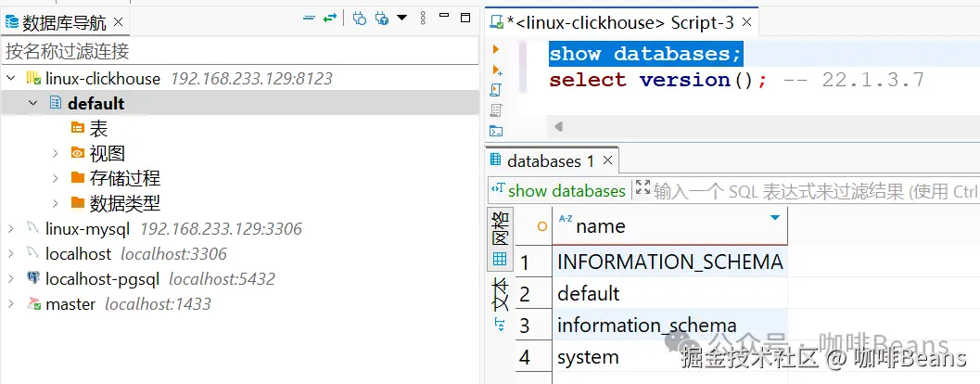Expand the 数据类型 folder
980x384 pixels.
pos(55,203)
